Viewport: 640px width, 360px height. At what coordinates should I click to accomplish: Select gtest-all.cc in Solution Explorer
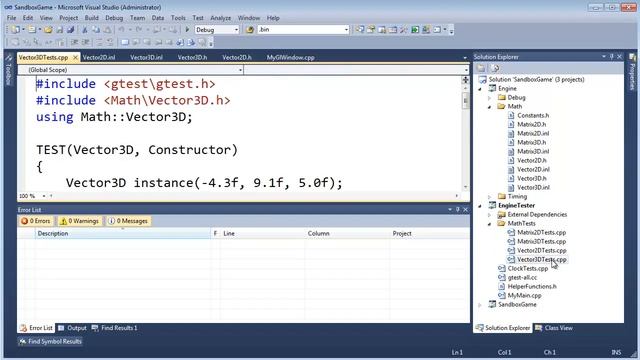pos(522,277)
